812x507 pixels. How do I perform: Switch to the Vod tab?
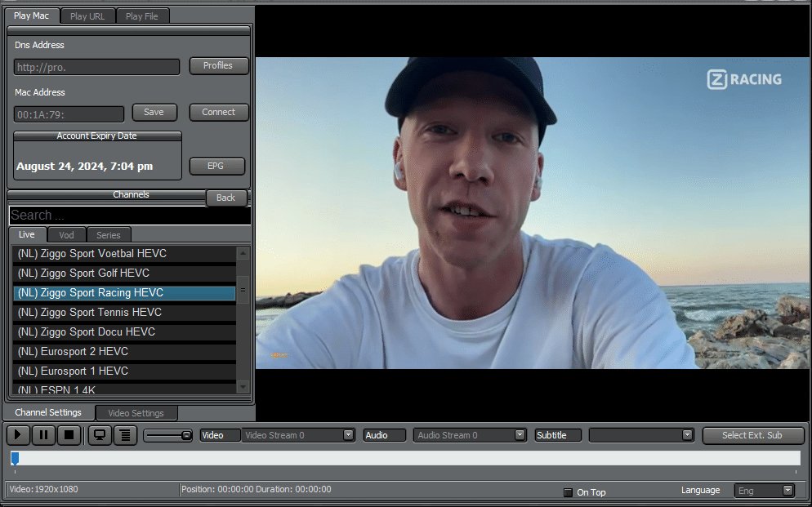point(66,235)
